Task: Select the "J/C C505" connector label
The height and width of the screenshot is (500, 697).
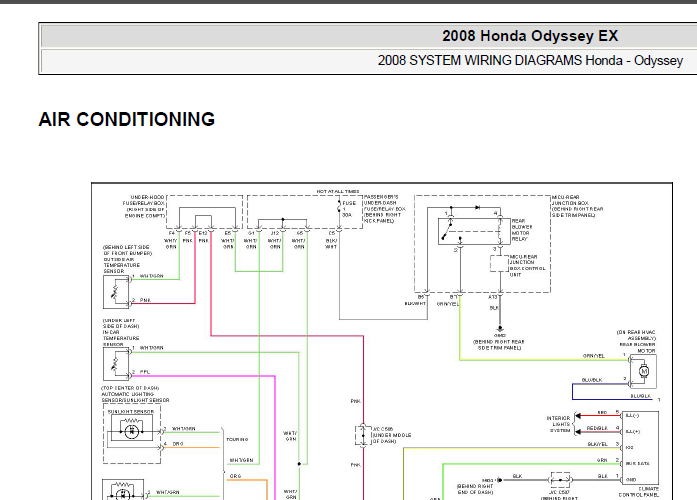Action: click(382, 429)
